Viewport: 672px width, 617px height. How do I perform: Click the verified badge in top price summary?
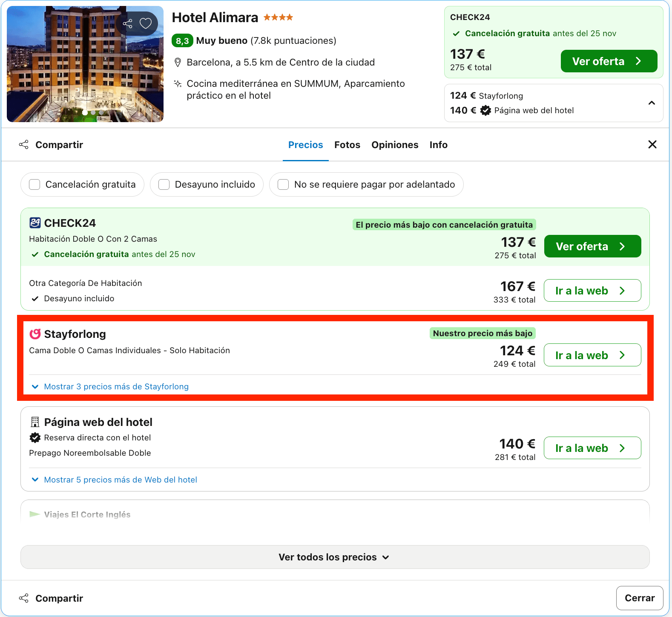pyautogui.click(x=485, y=111)
